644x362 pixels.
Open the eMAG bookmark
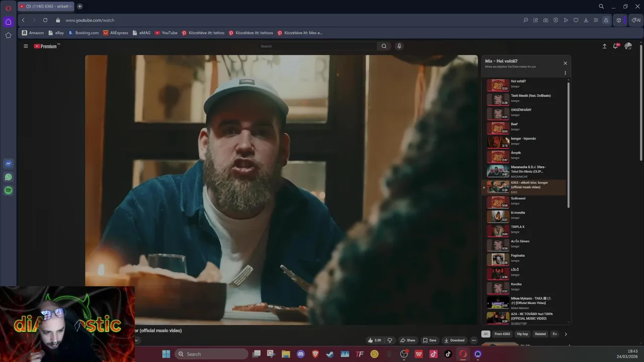tap(141, 33)
